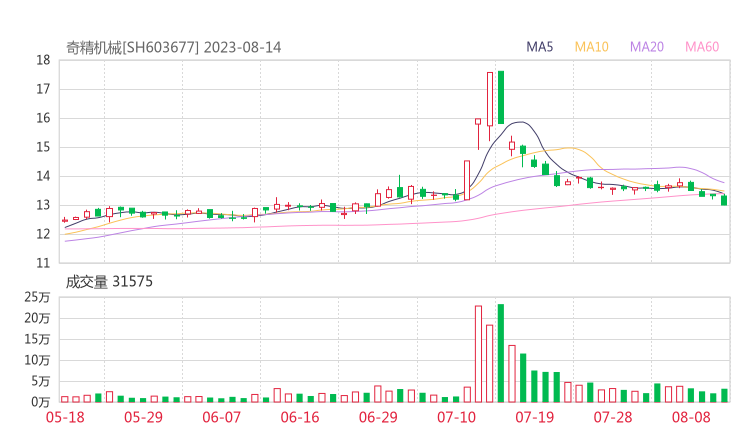Click the pink MA60 legend label
Image resolution: width=740 pixels, height=440 pixels.
pyautogui.click(x=702, y=47)
